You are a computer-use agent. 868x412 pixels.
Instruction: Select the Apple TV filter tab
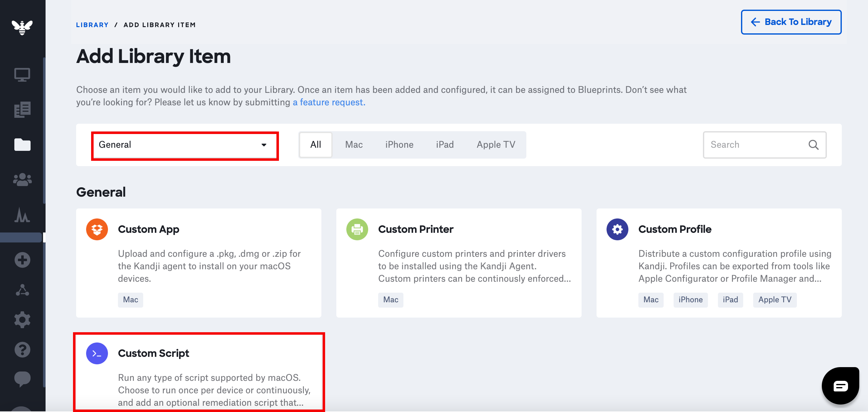496,145
